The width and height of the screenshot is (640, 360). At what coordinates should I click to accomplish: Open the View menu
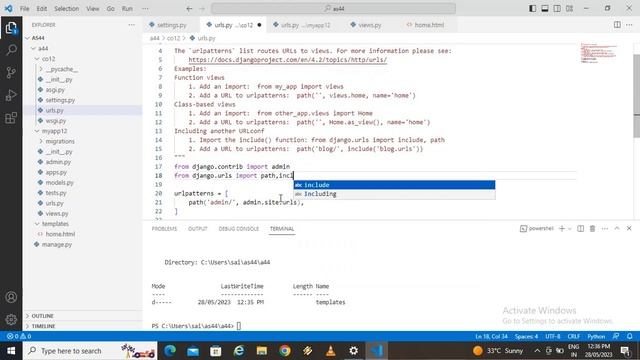coord(93,9)
